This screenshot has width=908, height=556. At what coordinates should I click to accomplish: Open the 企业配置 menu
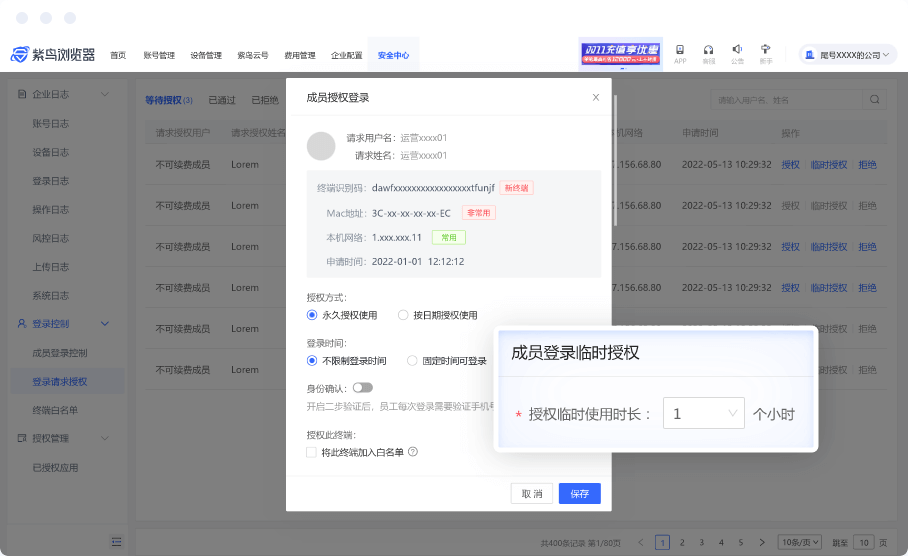click(x=347, y=56)
